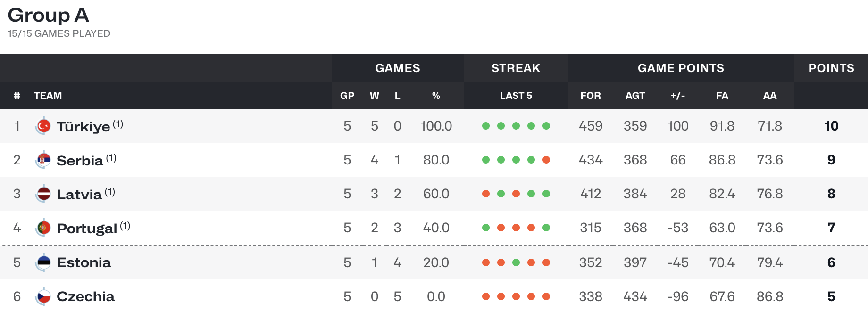Click the Latvia flag icon
This screenshot has height=311, width=868.
coord(43,194)
